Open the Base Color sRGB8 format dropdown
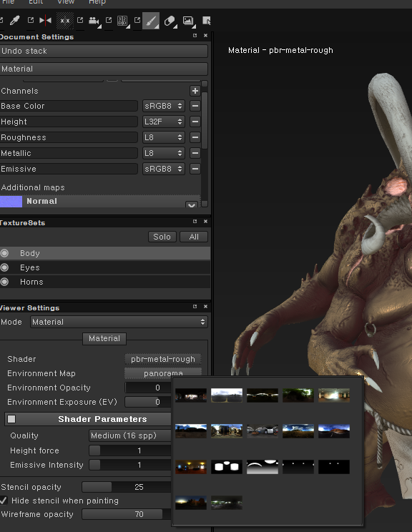 click(x=164, y=106)
